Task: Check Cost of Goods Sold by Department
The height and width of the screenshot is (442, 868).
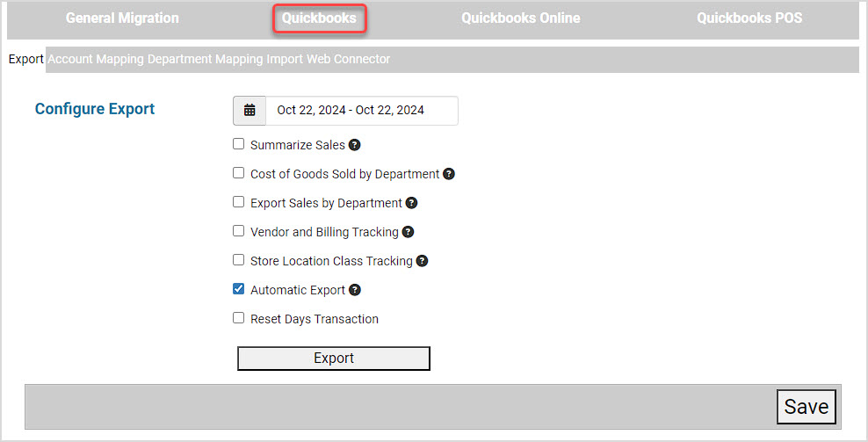Action: pyautogui.click(x=239, y=173)
